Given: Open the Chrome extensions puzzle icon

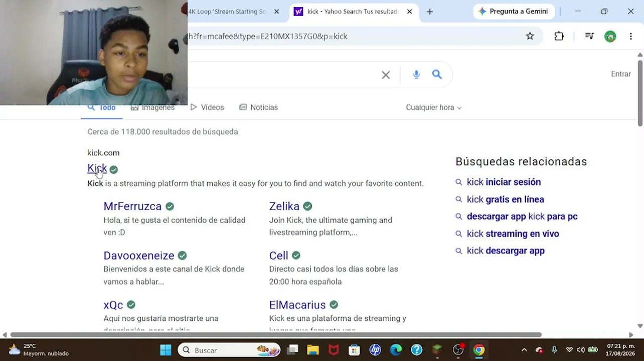Looking at the screenshot, I should coord(559,36).
